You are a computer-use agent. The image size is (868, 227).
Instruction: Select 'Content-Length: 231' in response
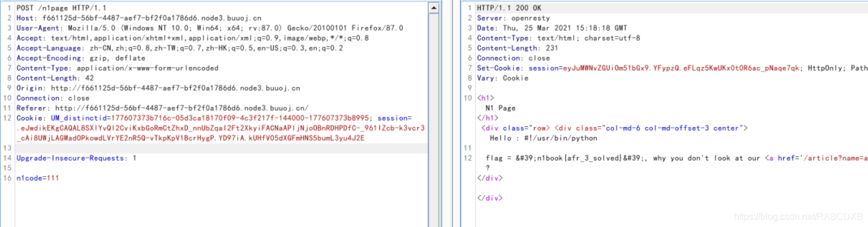[x=517, y=48]
